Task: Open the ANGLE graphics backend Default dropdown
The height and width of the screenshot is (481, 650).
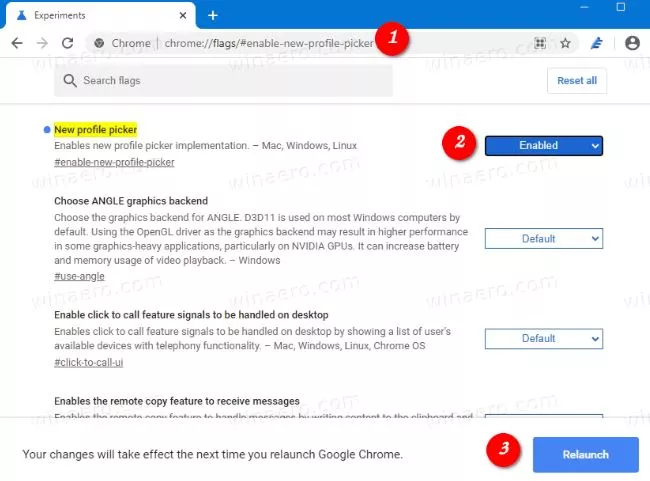Action: click(x=544, y=238)
